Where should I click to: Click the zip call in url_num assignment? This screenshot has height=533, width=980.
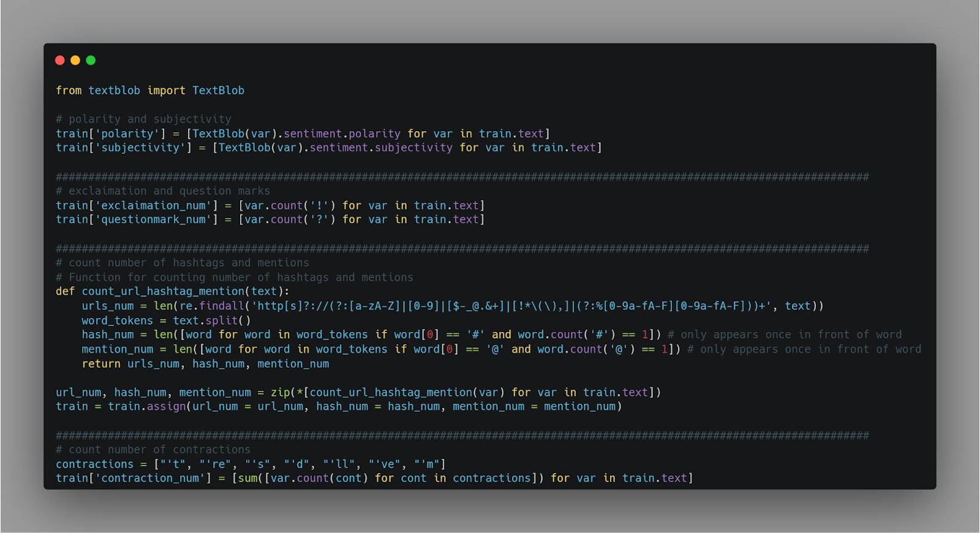pos(280,392)
